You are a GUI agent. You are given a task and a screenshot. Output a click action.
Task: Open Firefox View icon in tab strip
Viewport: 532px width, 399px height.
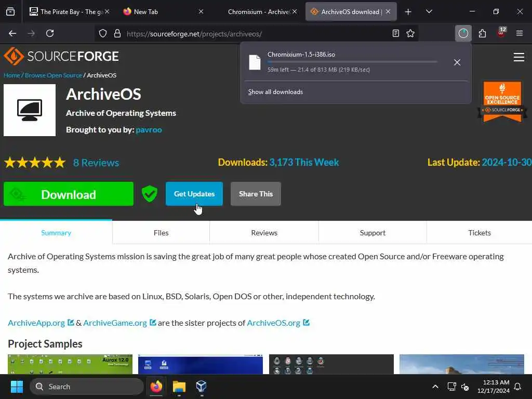(x=10, y=12)
